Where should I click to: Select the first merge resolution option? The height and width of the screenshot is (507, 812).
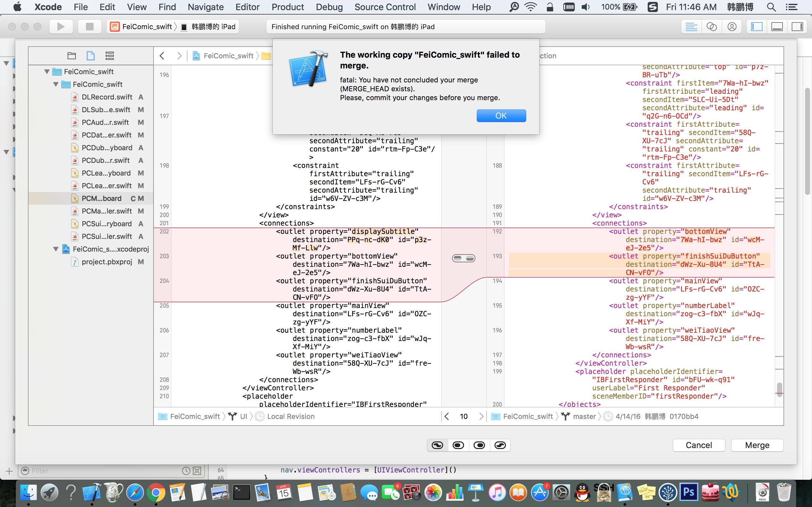coord(437,445)
